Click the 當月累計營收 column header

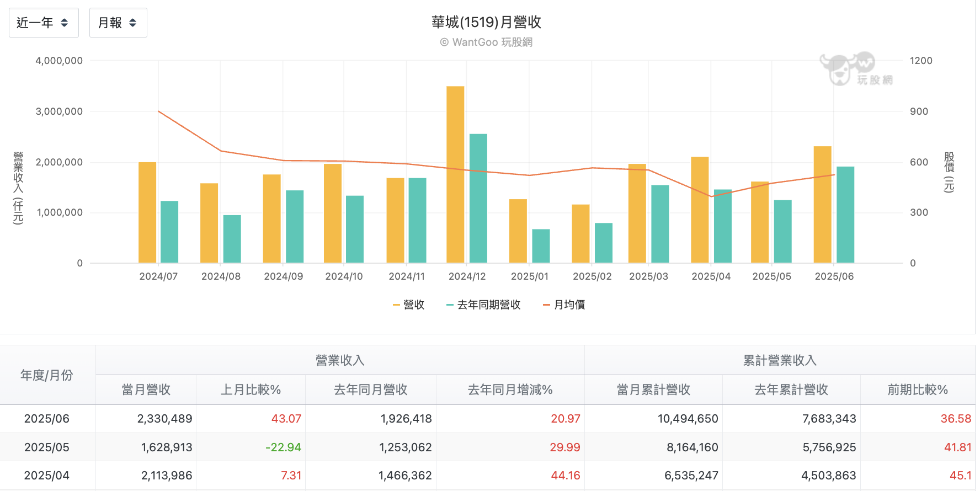[654, 390]
